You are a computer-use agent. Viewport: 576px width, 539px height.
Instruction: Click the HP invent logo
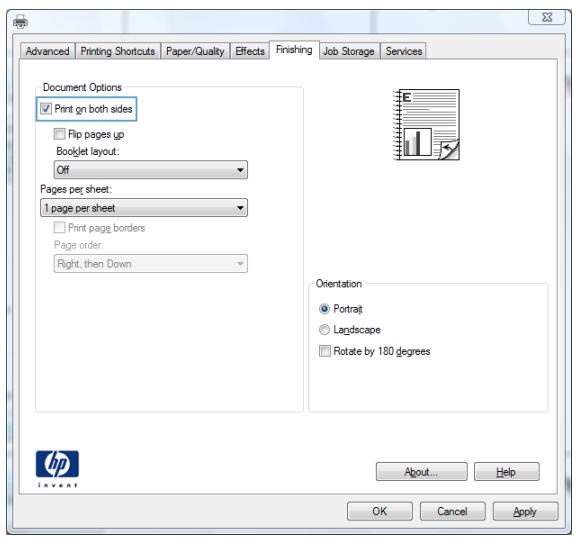57,469
